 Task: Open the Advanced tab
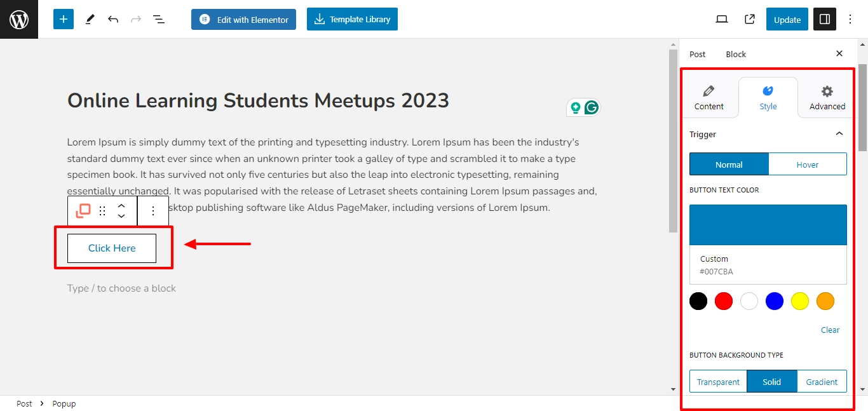827,98
